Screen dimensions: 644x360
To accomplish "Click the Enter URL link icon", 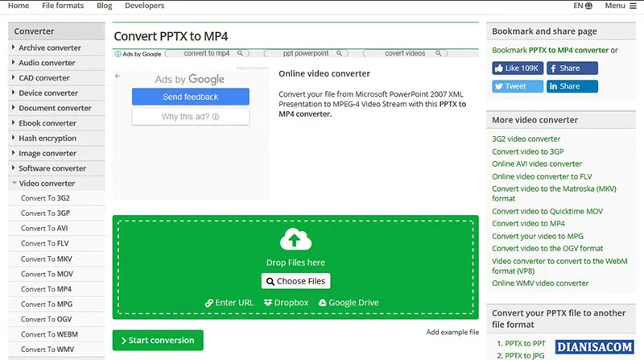I will tap(210, 303).
